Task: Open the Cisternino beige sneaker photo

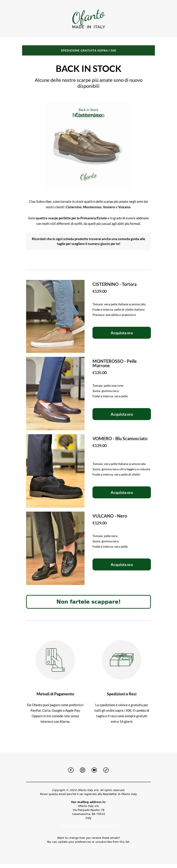Action: pos(55,316)
